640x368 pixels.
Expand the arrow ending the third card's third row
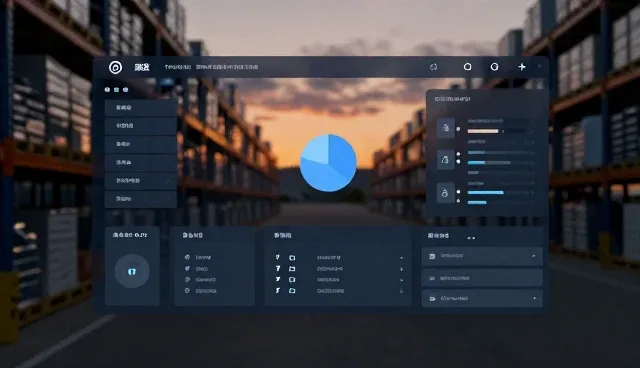402,280
